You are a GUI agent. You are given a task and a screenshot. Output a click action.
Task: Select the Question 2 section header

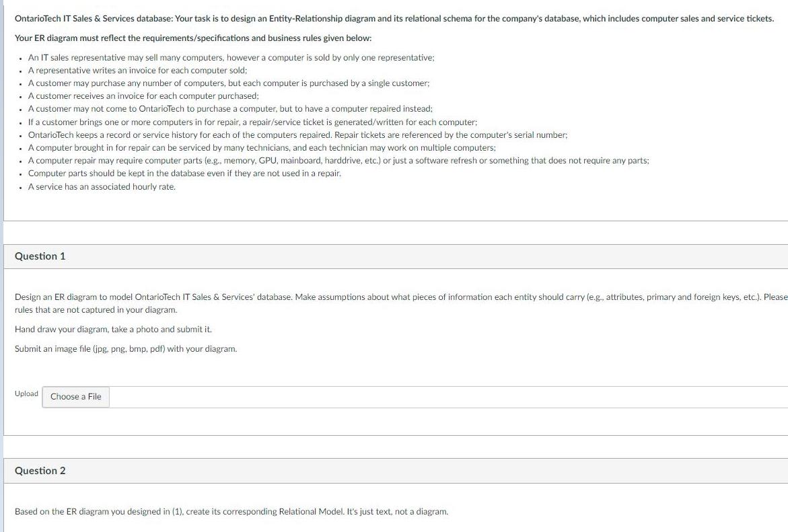tap(39, 470)
